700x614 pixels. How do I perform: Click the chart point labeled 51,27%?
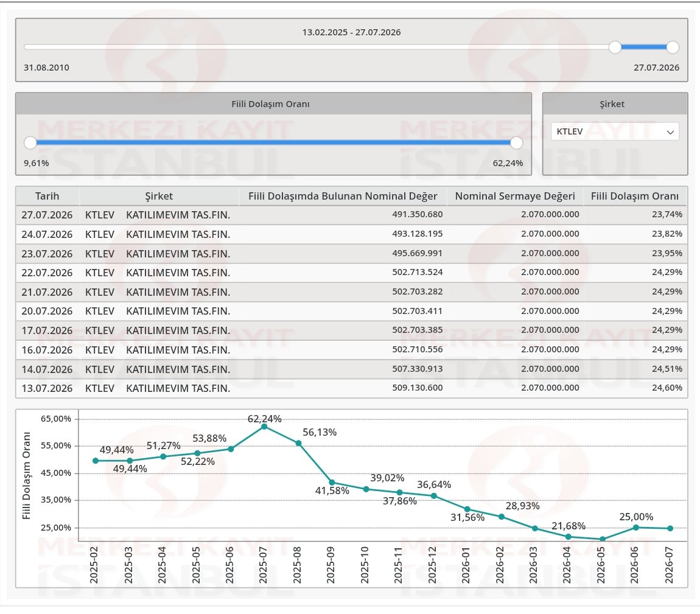163,456
